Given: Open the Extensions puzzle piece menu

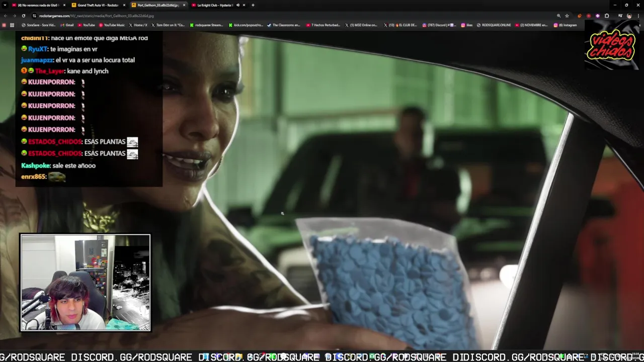Looking at the screenshot, I should coord(607,16).
